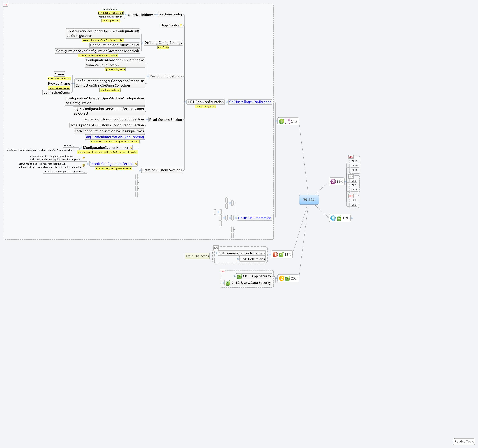Viewport: 478px width, 448px height.
Task: Click the purple priority 5 marker
Action: (333, 182)
